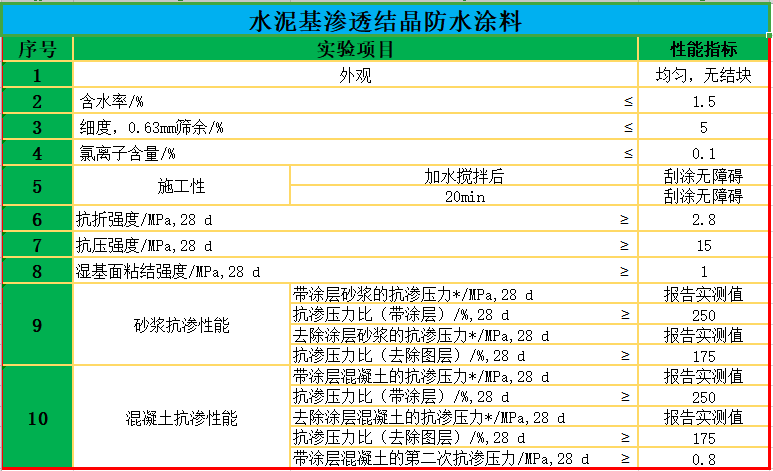Click the value 0.8
Viewport: 773px width, 471px height.
click(703, 458)
